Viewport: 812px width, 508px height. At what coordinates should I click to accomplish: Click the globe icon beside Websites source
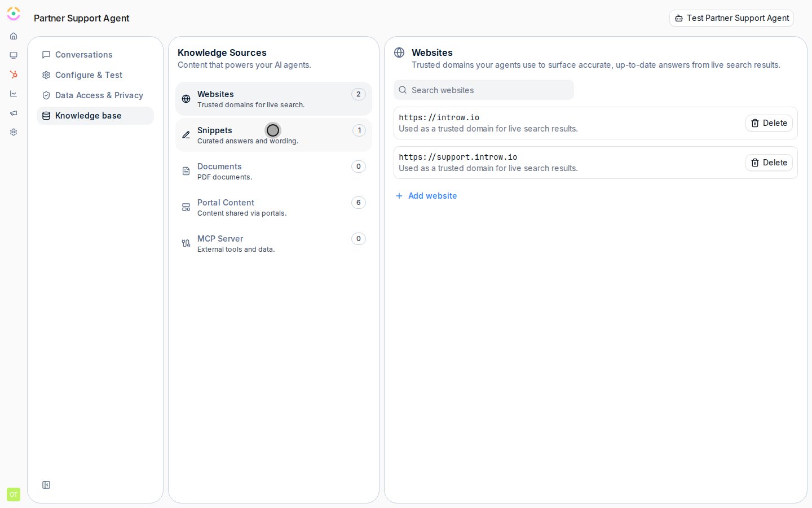pyautogui.click(x=186, y=99)
